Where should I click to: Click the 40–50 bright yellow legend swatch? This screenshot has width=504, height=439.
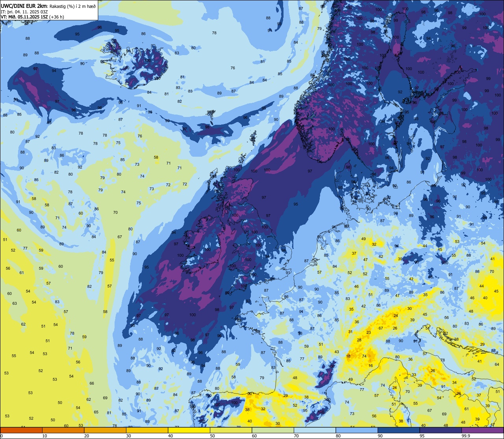tap(189, 430)
